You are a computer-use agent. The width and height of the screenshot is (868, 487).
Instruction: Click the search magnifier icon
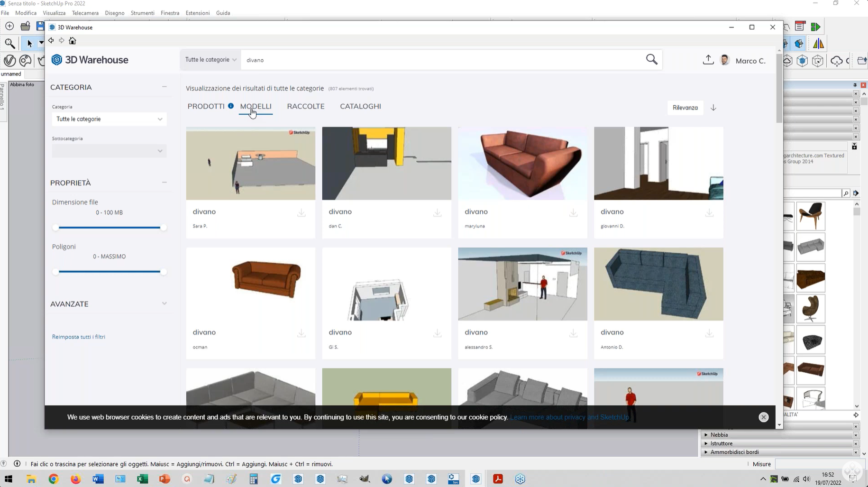651,59
